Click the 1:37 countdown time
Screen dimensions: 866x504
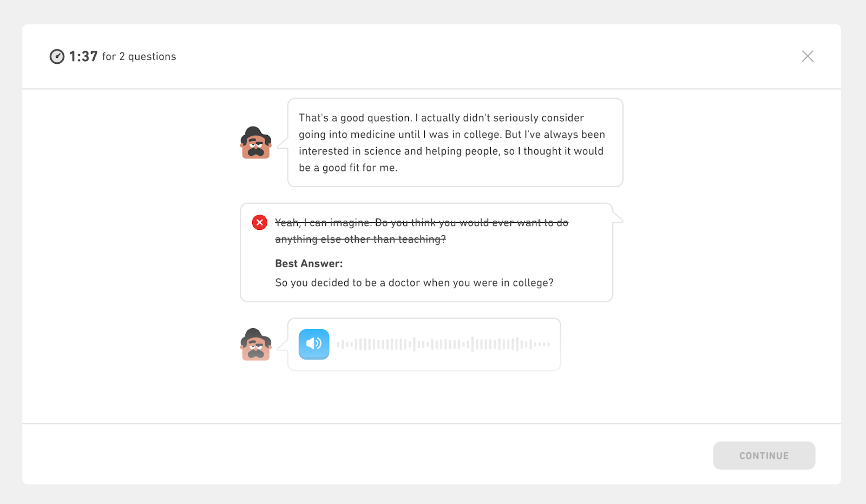83,57
